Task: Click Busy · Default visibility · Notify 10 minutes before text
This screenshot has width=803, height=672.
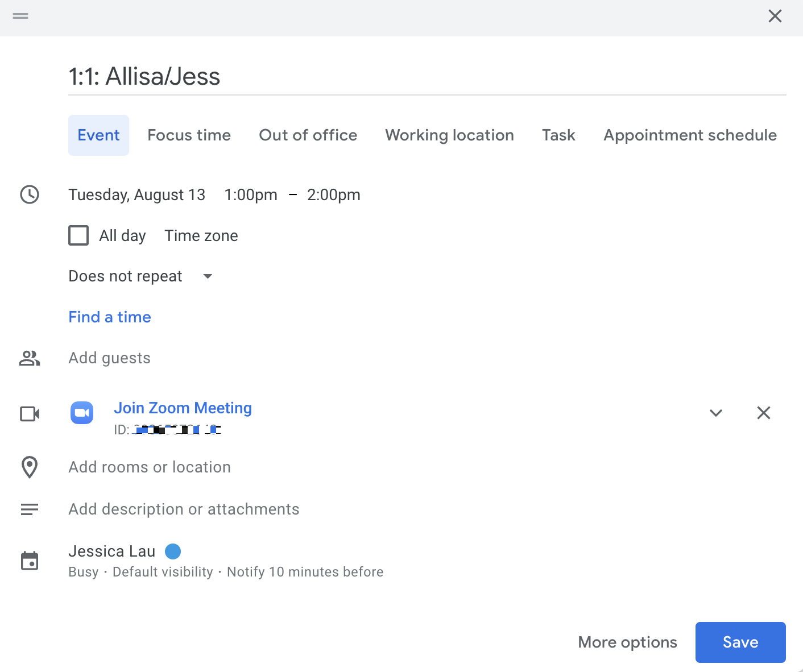Action: click(226, 572)
